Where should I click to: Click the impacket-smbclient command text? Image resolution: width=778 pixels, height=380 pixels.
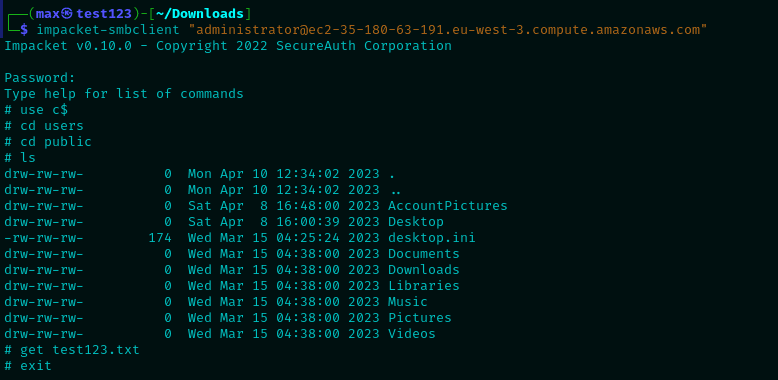[108, 30]
